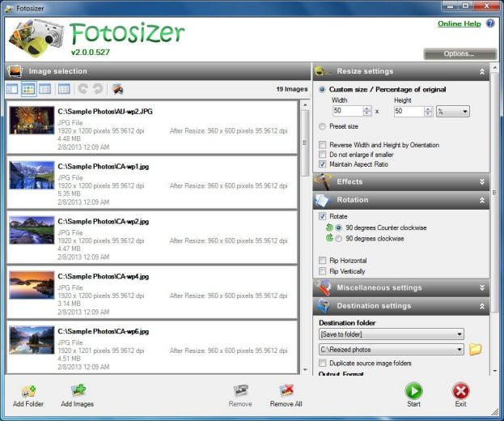
Task: Select the Preset size radio button
Action: (x=322, y=126)
